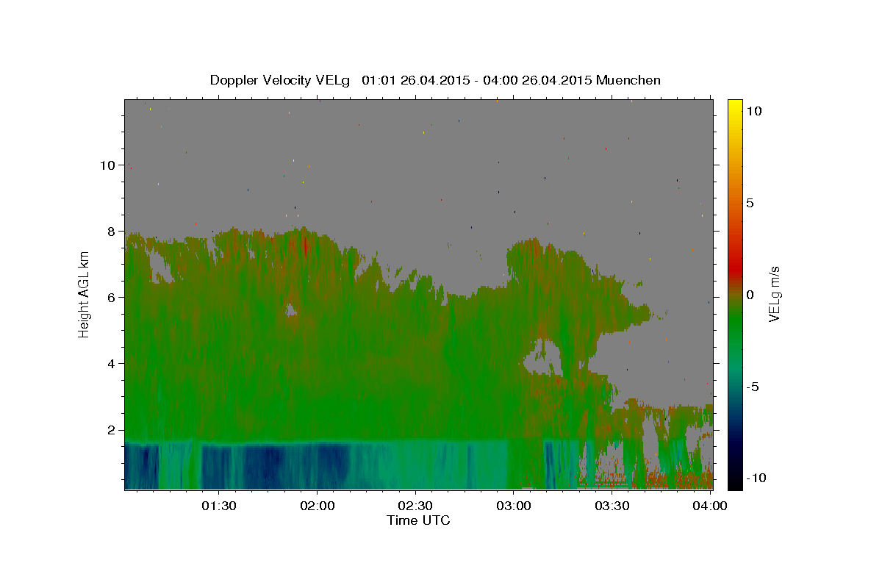Screen dimensions: 882x588
Task: Click the 'VELg m/s' colorbar label
Action: point(774,294)
